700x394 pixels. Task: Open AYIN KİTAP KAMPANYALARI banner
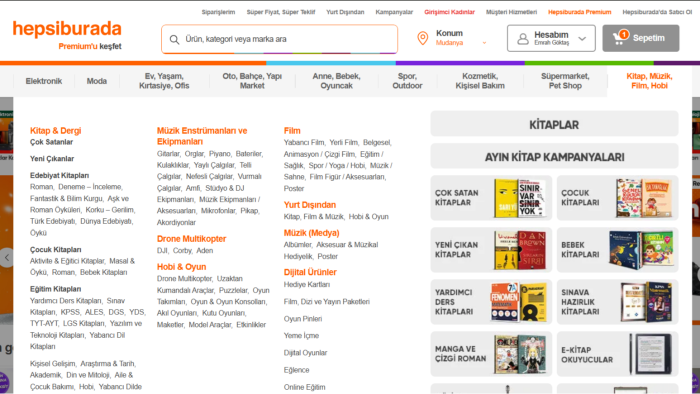click(554, 157)
